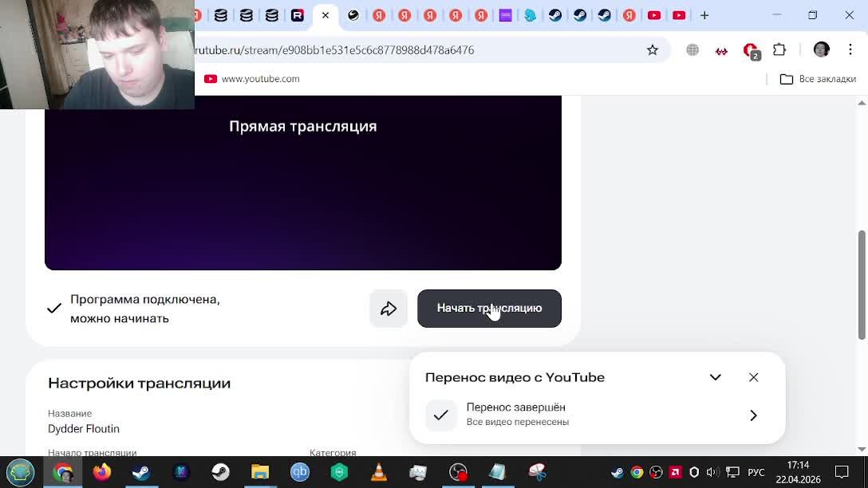Open qBittorrent from the taskbar

tap(299, 472)
